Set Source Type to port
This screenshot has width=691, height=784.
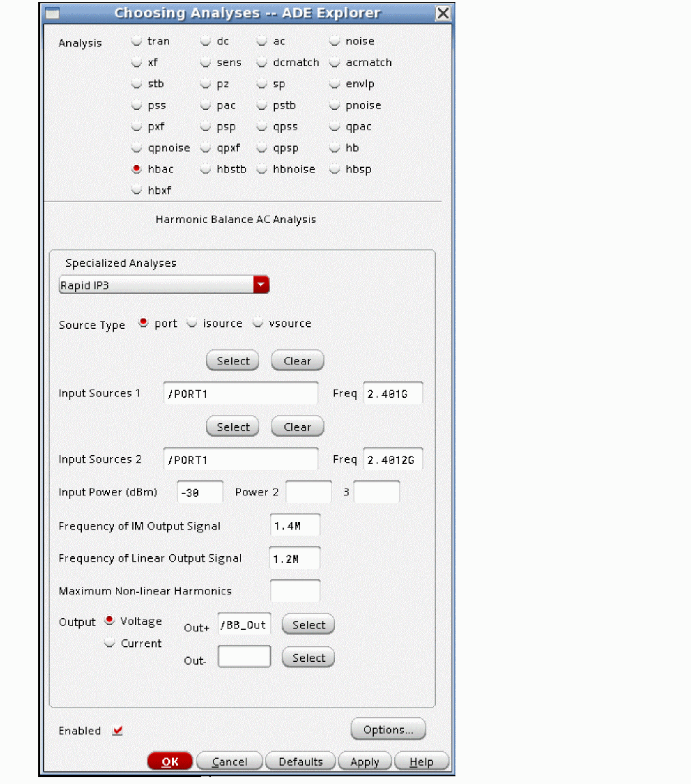[143, 323]
